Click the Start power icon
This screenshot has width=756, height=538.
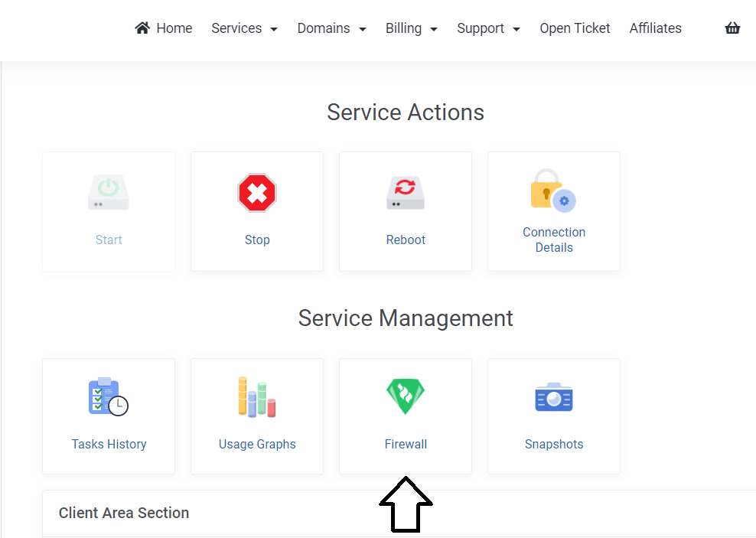109,192
